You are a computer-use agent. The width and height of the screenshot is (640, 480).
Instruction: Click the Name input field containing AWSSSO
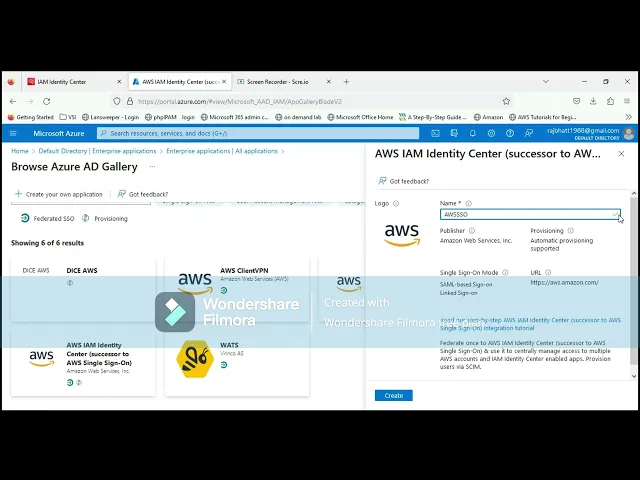click(530, 214)
